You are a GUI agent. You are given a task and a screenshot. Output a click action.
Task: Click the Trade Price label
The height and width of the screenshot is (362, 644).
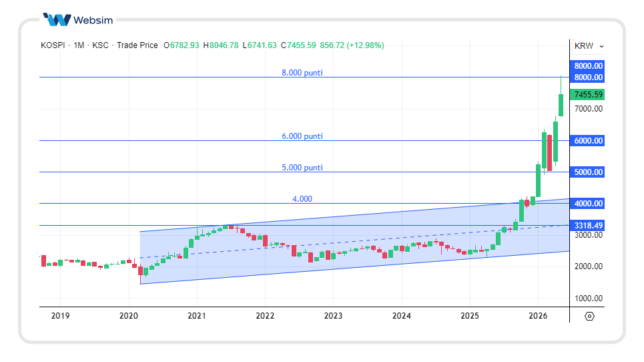137,45
